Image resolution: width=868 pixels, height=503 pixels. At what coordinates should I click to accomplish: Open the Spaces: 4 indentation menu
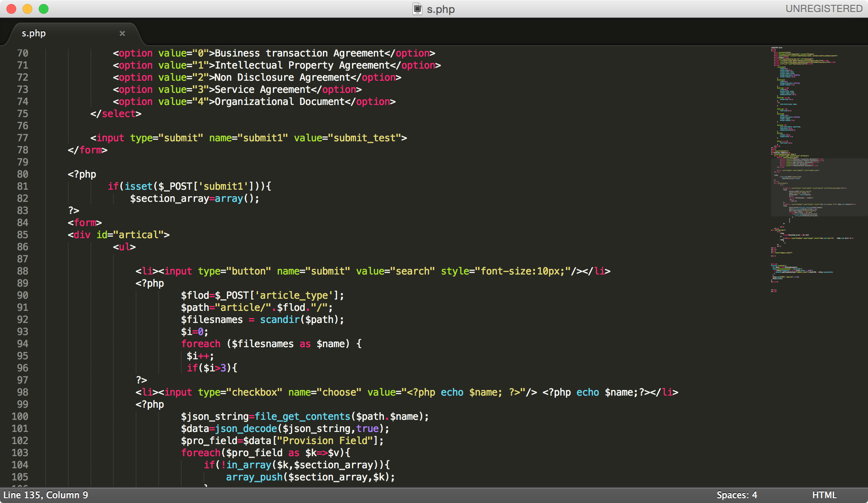point(736,495)
